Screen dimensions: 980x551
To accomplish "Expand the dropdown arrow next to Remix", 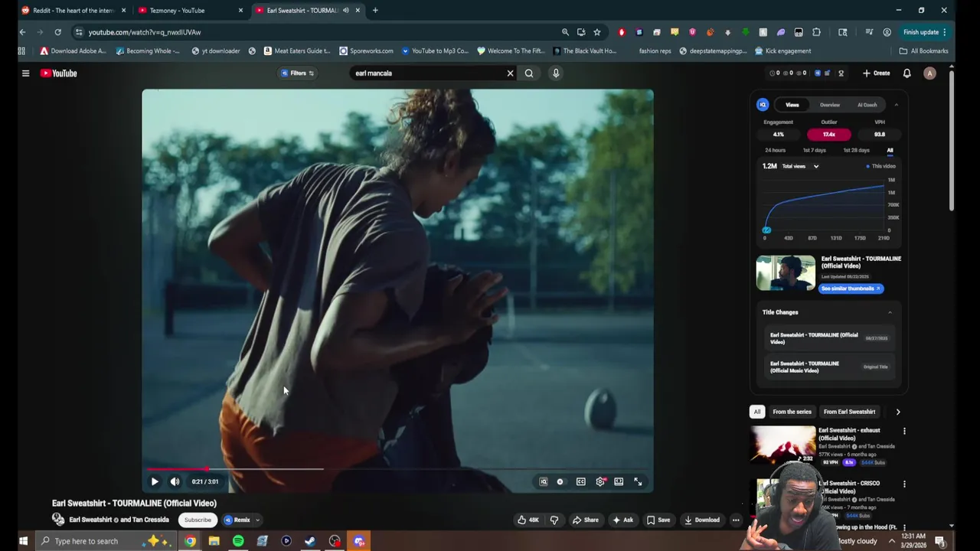I will tap(257, 520).
